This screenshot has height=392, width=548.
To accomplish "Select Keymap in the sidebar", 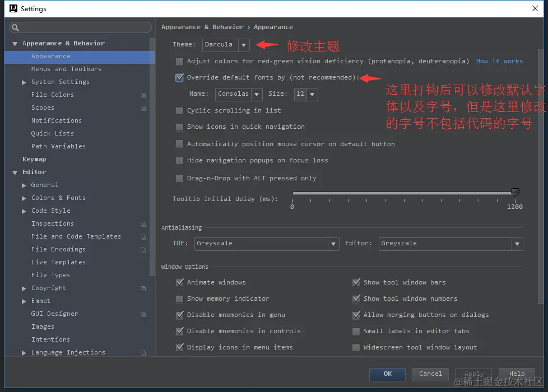I will [34, 159].
